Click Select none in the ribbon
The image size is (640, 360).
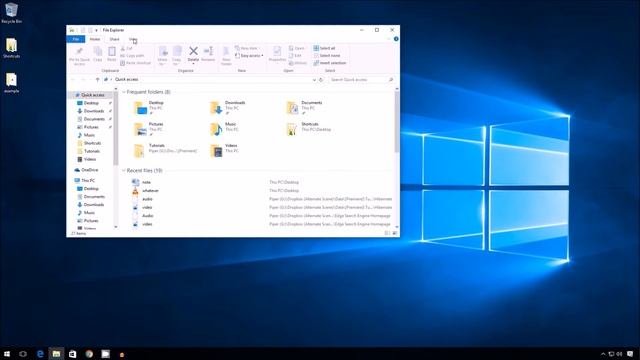tap(327, 56)
